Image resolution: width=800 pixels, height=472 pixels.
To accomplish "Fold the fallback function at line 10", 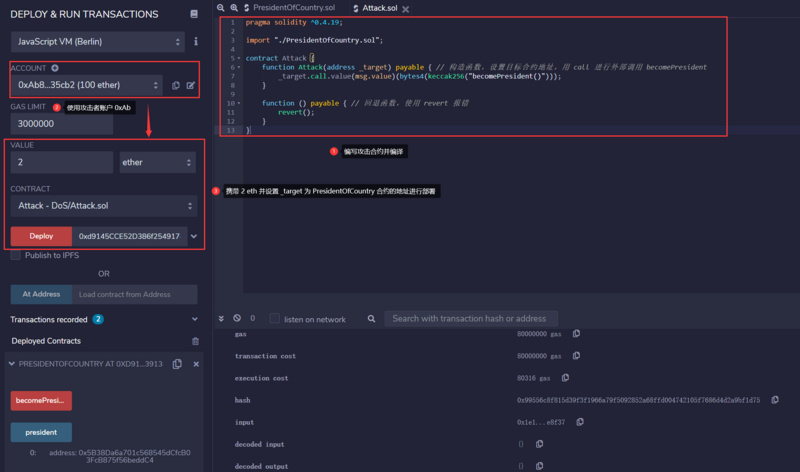I will pos(239,103).
